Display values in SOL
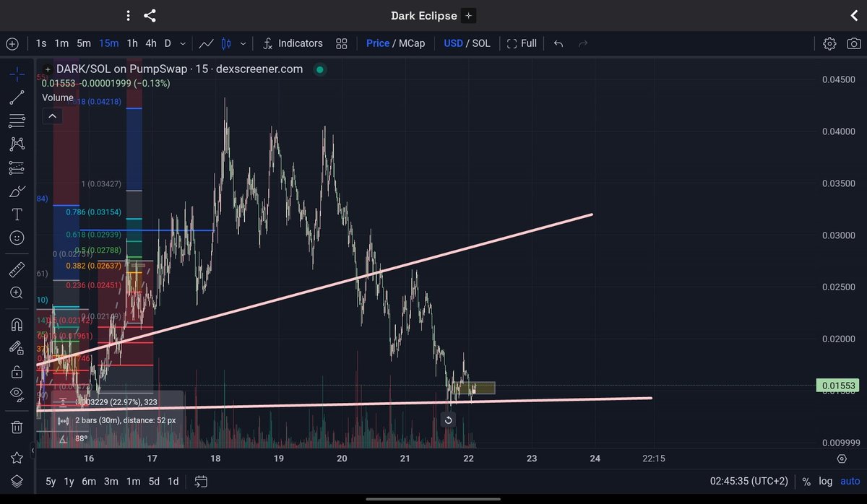Image resolution: width=867 pixels, height=504 pixels. [481, 43]
